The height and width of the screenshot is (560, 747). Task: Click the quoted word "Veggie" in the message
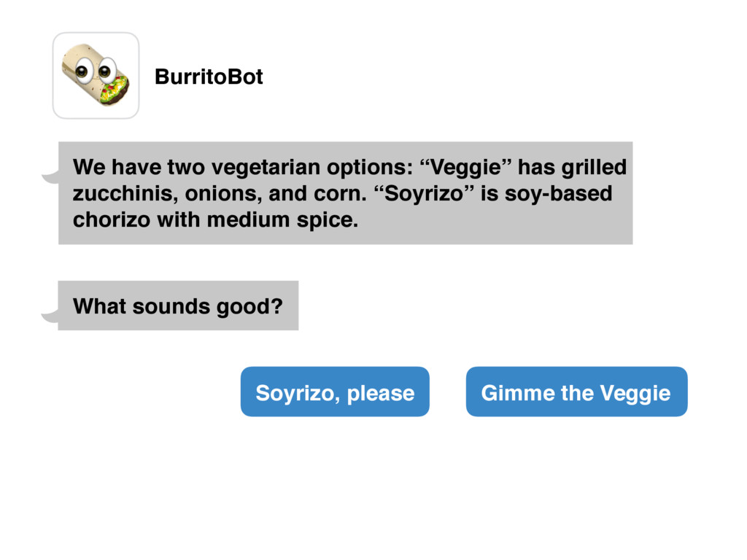click(465, 168)
